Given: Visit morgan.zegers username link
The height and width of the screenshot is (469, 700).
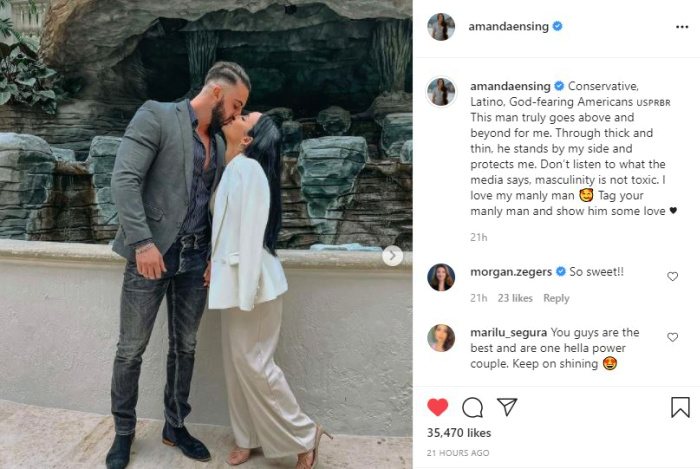Looking at the screenshot, I should point(511,272).
